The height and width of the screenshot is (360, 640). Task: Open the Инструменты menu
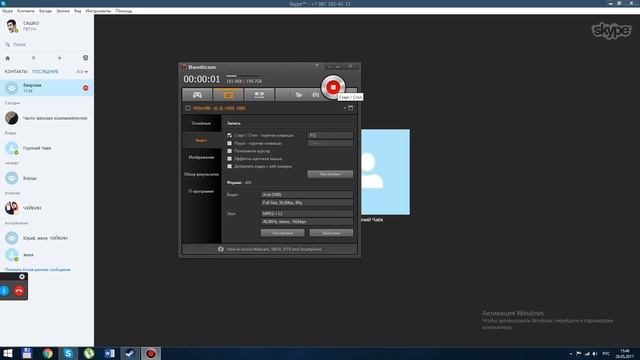(98, 11)
